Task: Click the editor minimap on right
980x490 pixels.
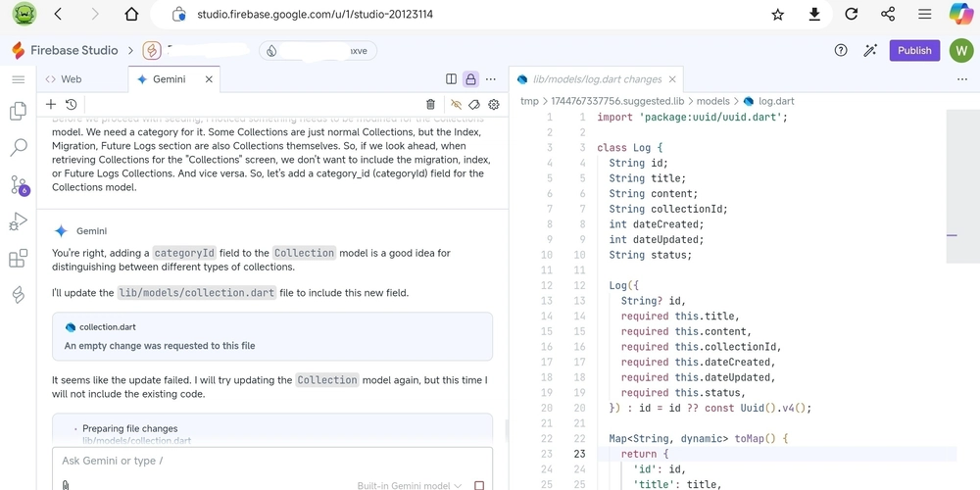Action: (963, 186)
